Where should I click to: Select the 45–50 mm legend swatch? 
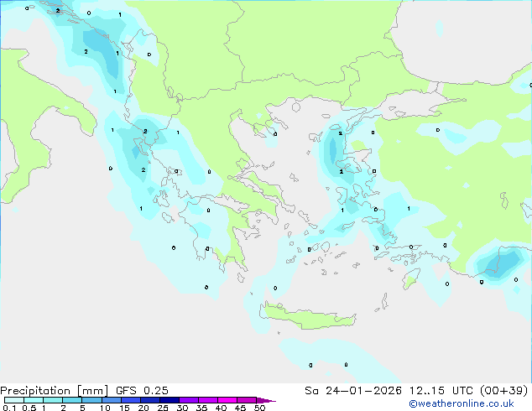click(x=247, y=400)
